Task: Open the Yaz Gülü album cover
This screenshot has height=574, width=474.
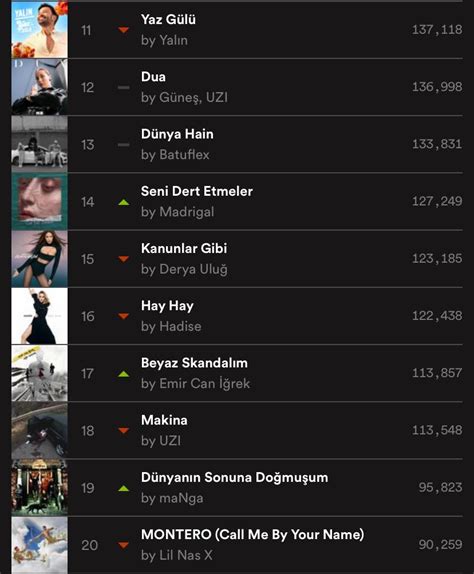Action: click(40, 29)
